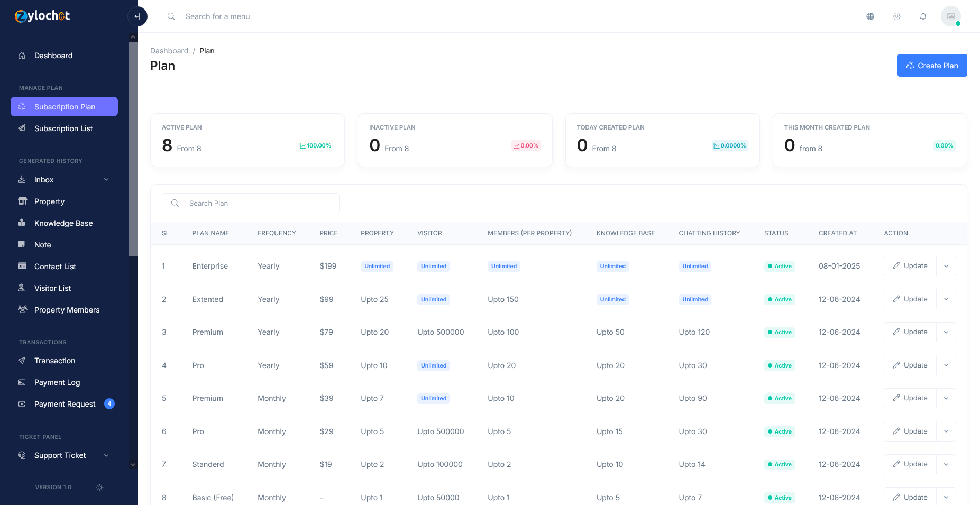Focus the Search for a menu field
This screenshot has height=505, width=980.
(x=217, y=16)
